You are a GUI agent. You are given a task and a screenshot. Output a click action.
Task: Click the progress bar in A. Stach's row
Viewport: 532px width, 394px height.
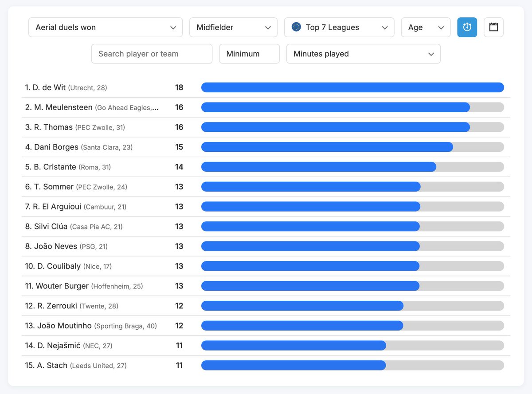click(x=352, y=366)
